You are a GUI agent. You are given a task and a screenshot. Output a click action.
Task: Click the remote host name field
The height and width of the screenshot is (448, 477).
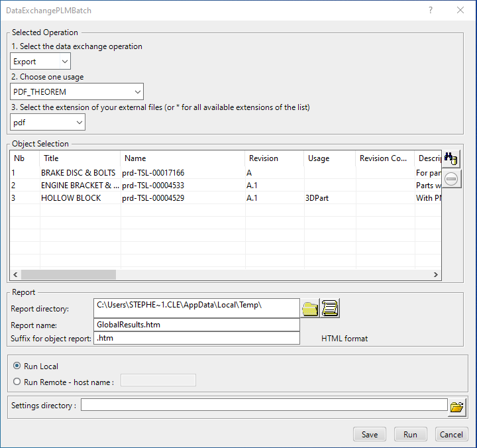click(x=158, y=380)
